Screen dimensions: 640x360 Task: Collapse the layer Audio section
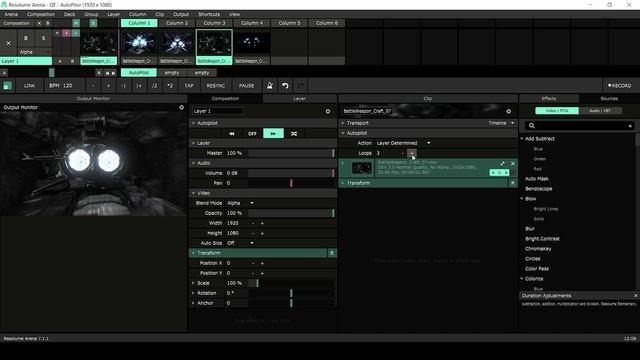pos(193,163)
